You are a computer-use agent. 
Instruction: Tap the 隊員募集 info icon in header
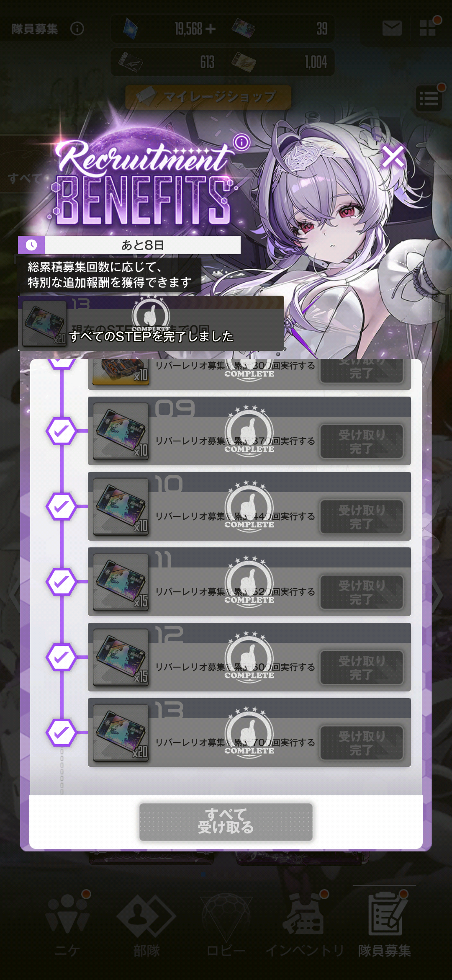tap(77, 28)
